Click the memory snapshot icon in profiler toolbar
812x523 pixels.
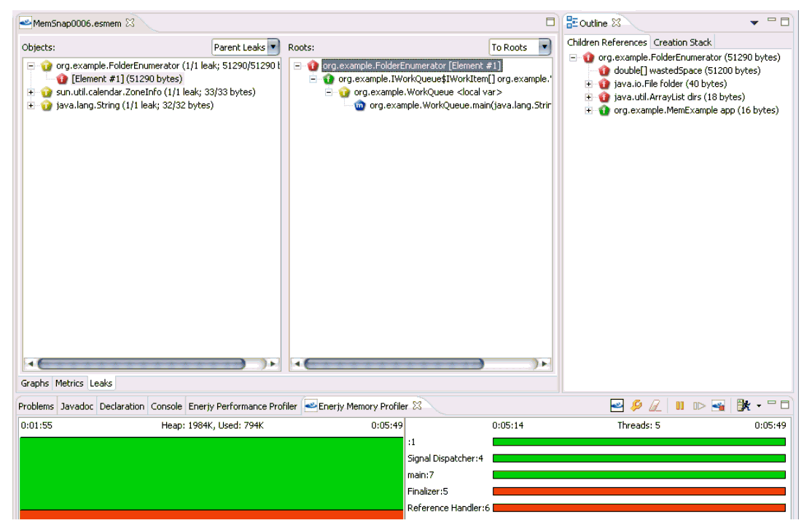(x=617, y=406)
